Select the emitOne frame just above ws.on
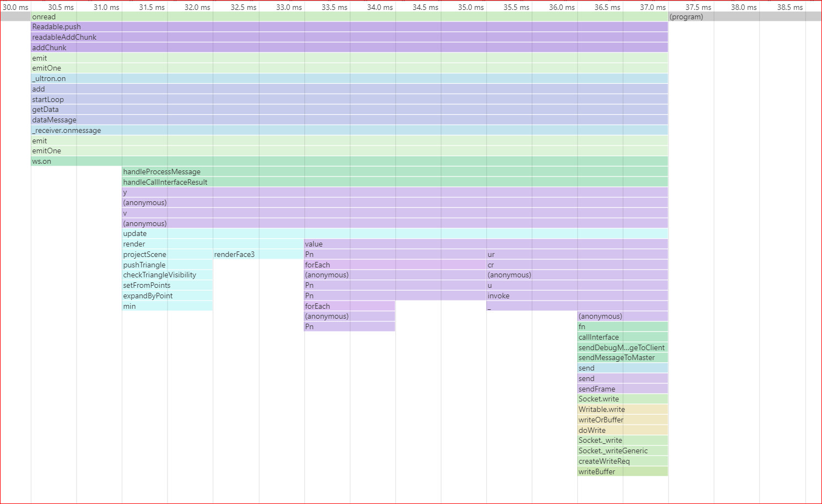The height and width of the screenshot is (504, 822). pos(350,151)
